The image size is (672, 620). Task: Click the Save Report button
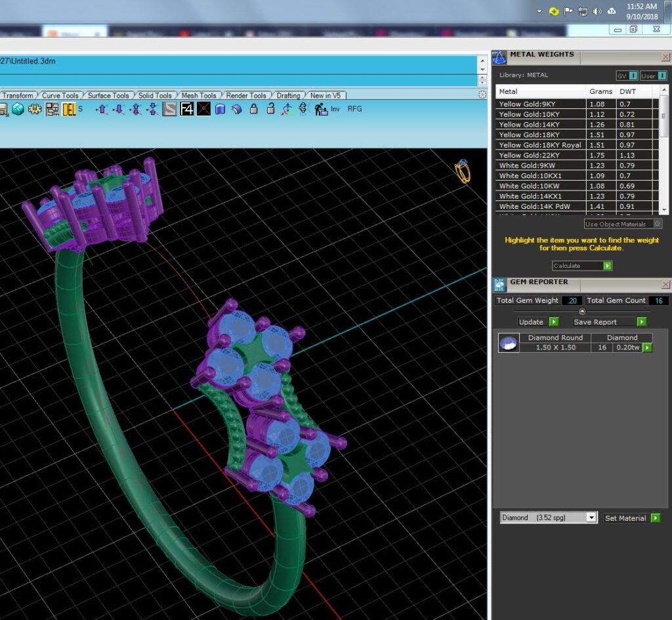pos(610,322)
